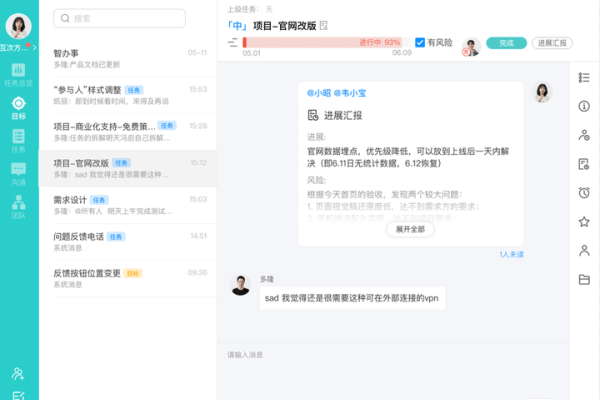Open the member person icon in right toolbar
Image resolution: width=600 pixels, height=400 pixels.
(x=584, y=251)
